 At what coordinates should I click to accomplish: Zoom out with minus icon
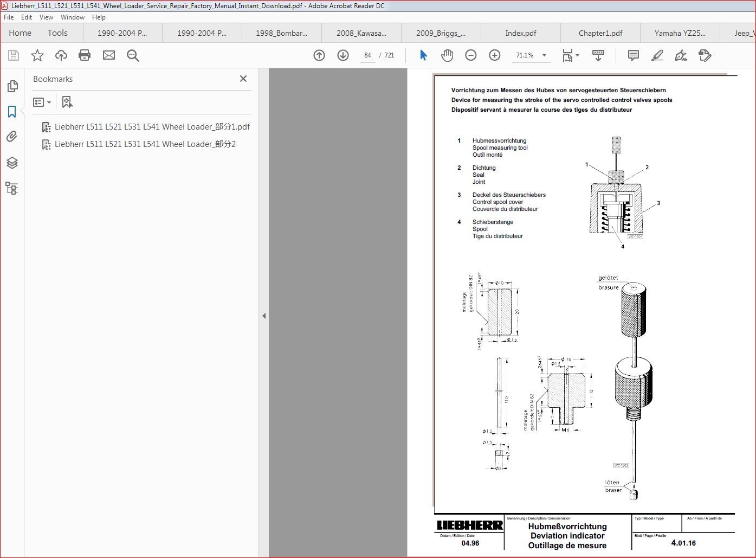(x=471, y=55)
